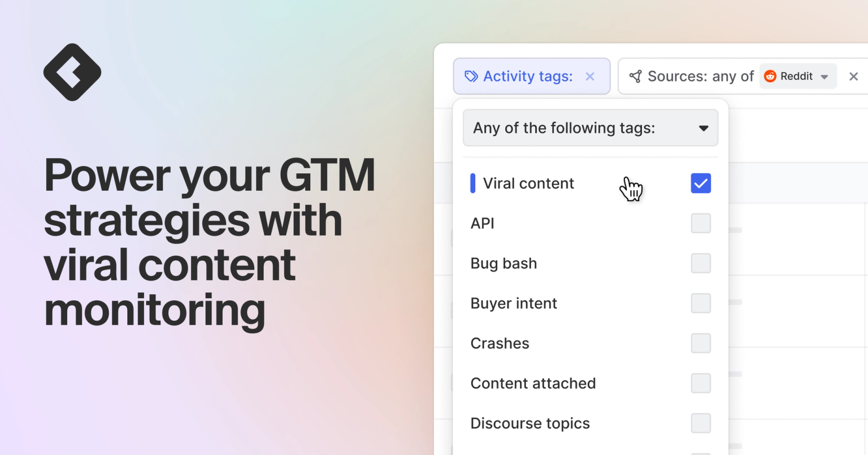Expand the Reddit source selector chevron
868x455 pixels.
824,76
